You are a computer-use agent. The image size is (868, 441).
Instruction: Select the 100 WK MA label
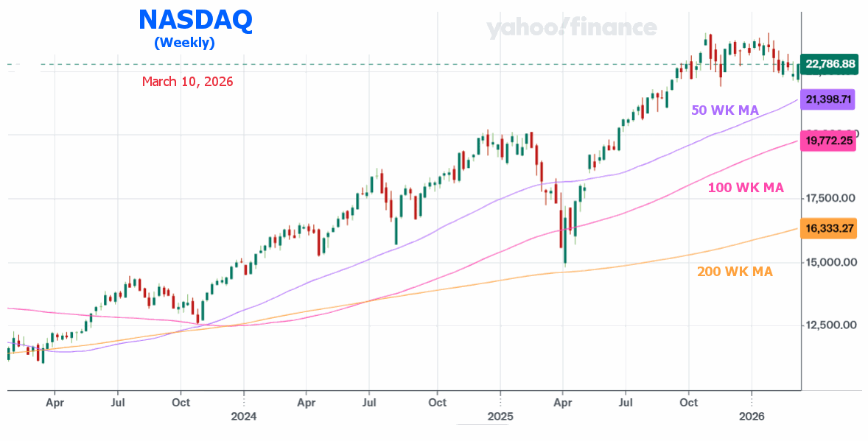[746, 188]
